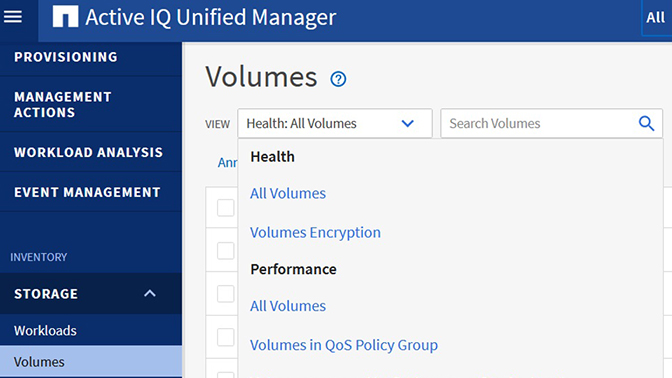Open Volumes under Storage
Screen dimensions: 672x378
[x=91, y=362]
